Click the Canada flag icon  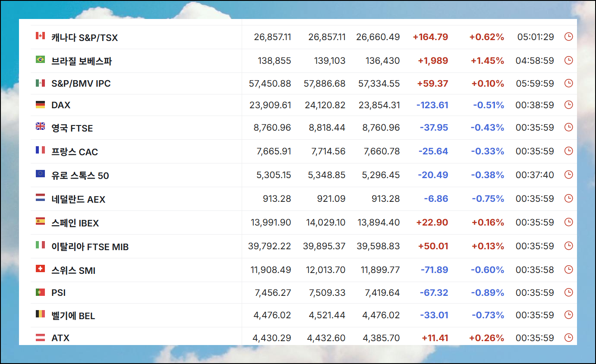point(40,35)
